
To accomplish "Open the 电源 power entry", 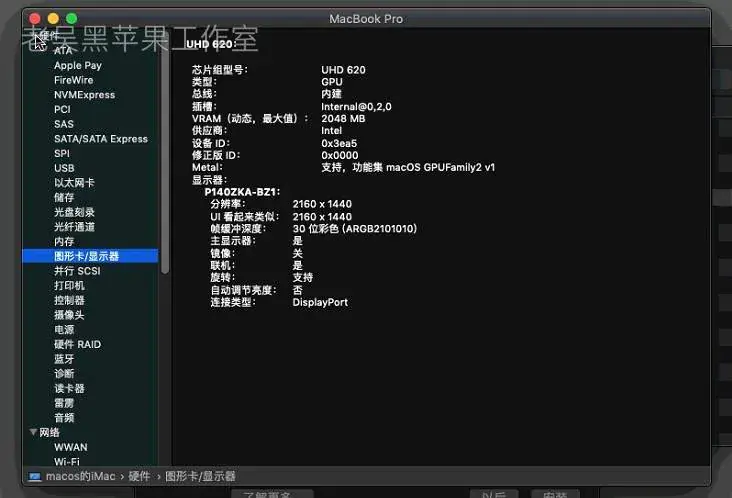I will coord(63,330).
